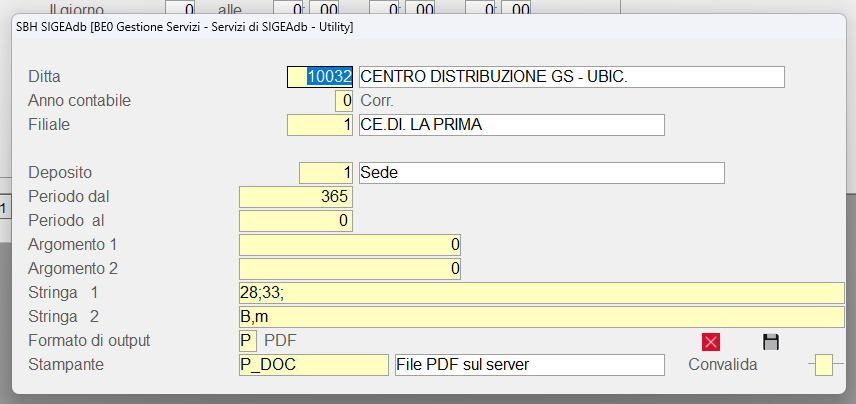This screenshot has height=404, width=856.
Task: Focus the Periodo al field
Action: coord(296,220)
